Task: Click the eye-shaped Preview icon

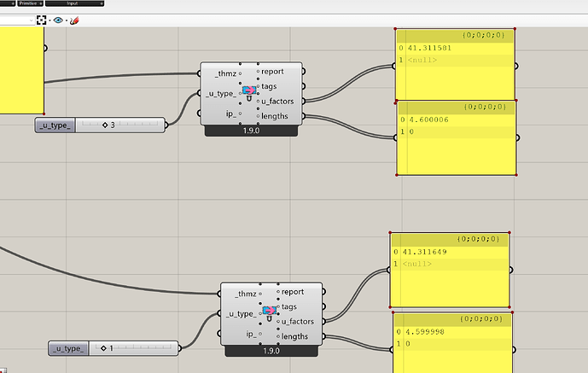Action: [x=58, y=20]
